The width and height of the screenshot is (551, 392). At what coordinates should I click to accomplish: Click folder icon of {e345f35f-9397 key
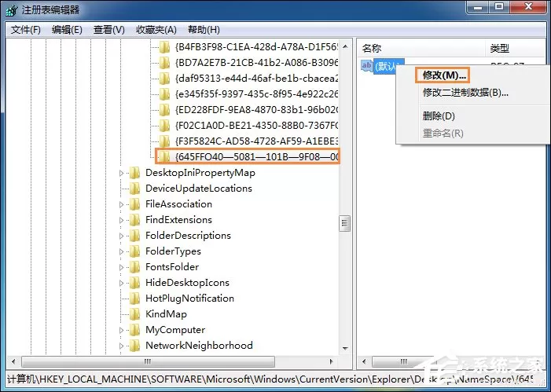(x=164, y=94)
